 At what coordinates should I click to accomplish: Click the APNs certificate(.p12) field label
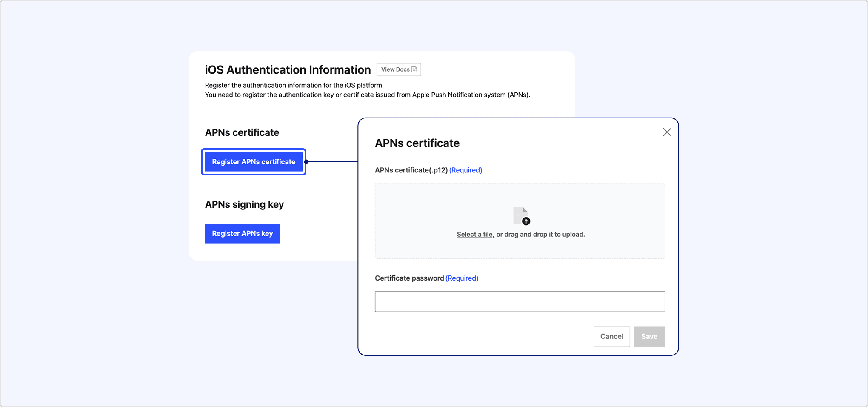click(x=411, y=170)
